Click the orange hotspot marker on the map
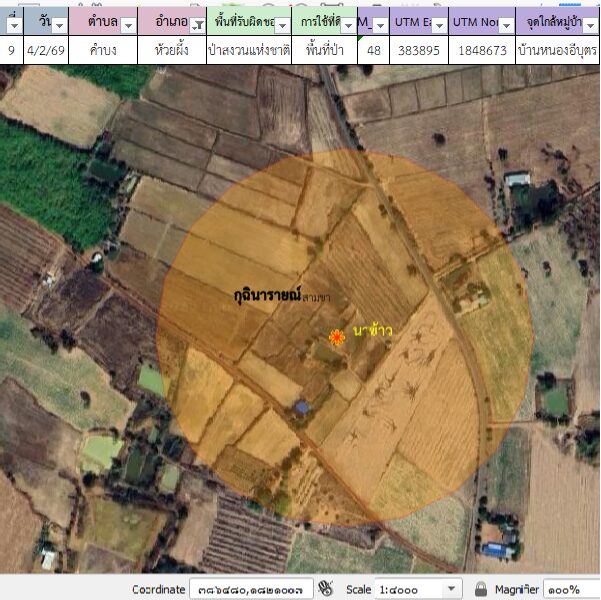 pyautogui.click(x=337, y=339)
